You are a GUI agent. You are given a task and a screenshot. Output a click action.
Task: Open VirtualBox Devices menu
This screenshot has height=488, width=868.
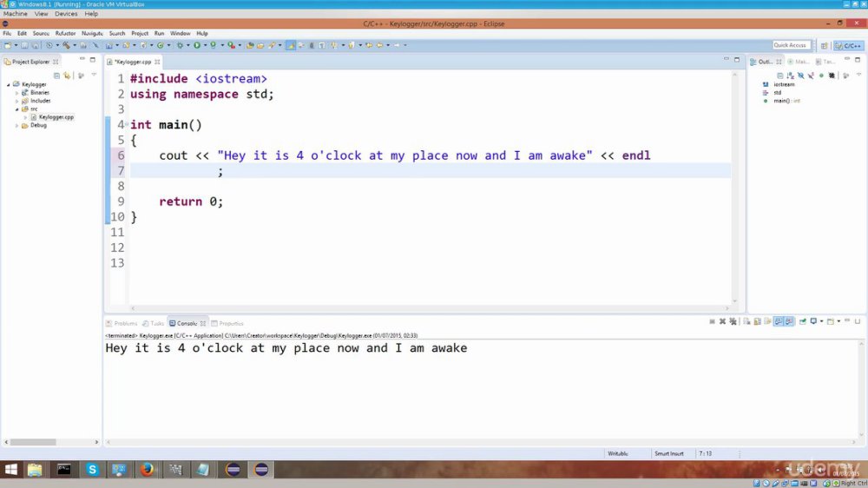click(66, 13)
